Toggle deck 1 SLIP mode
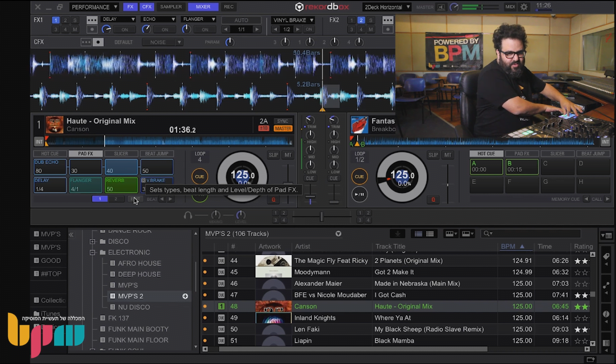 [273, 155]
